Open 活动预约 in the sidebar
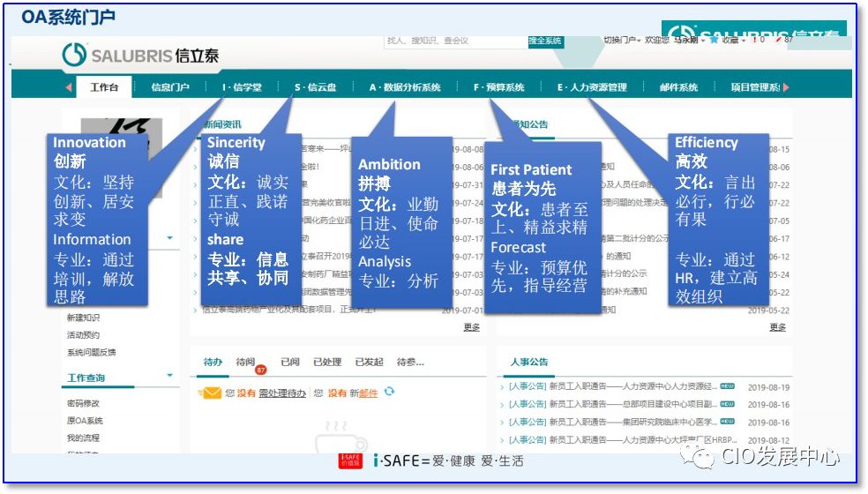The width and height of the screenshot is (868, 494). tap(83, 334)
